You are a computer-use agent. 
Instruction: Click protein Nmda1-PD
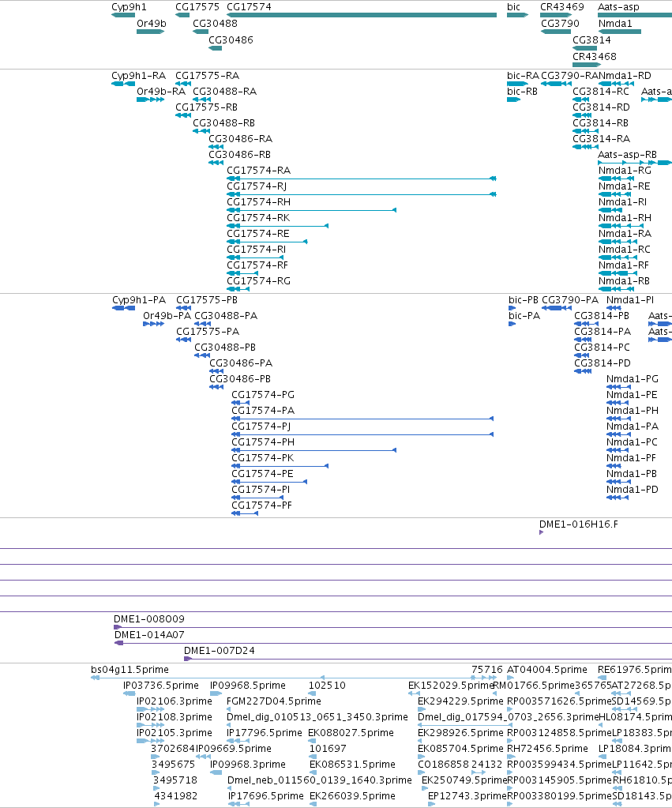pos(633,490)
